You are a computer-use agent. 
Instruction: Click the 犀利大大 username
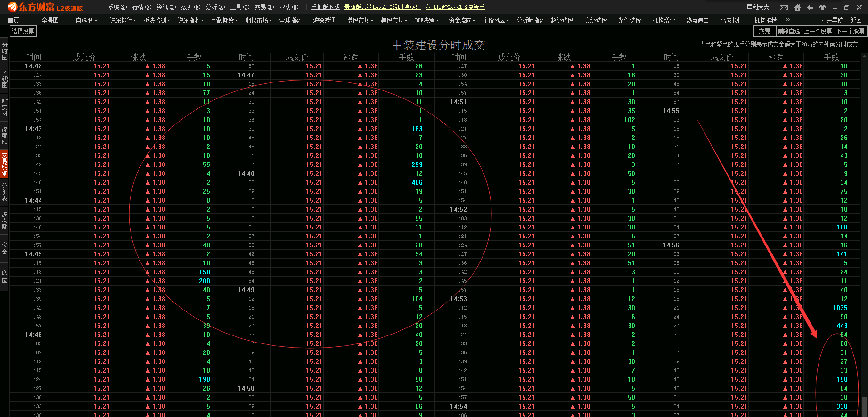point(758,7)
